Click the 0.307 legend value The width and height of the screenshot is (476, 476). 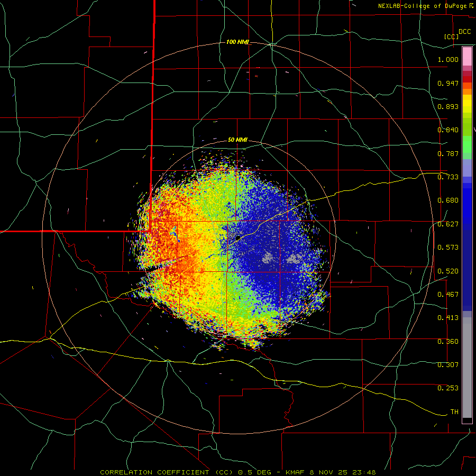pos(448,365)
